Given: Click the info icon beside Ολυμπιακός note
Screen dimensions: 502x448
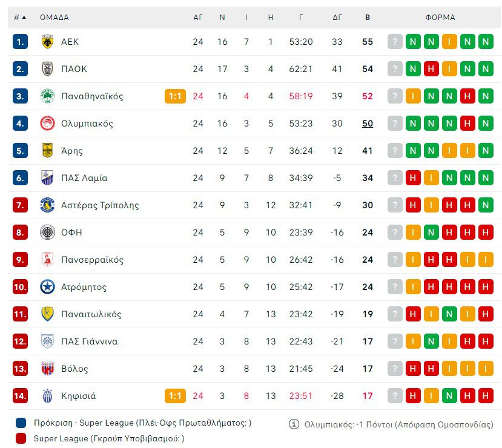Looking at the screenshot, I should (294, 424).
